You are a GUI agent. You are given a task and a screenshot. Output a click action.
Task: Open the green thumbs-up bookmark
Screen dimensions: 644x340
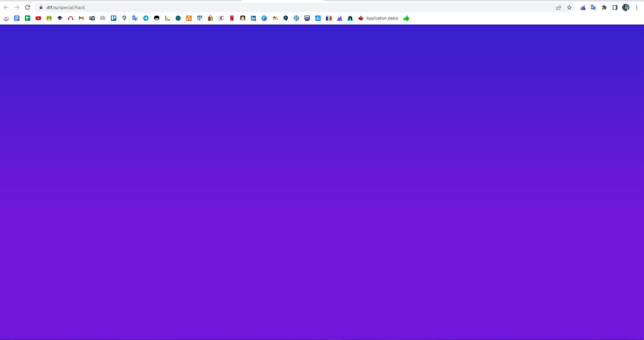pos(406,18)
